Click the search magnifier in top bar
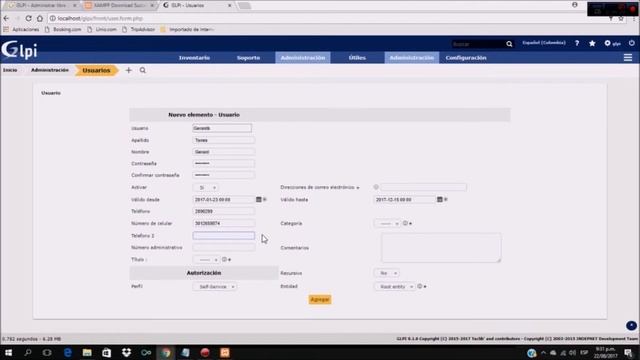The image size is (640, 360). [x=509, y=44]
